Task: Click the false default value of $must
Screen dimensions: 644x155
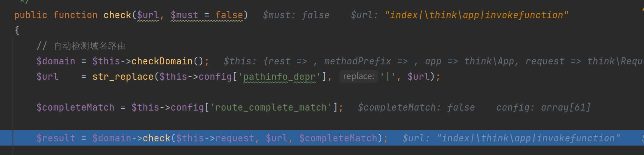Action: click(229, 15)
